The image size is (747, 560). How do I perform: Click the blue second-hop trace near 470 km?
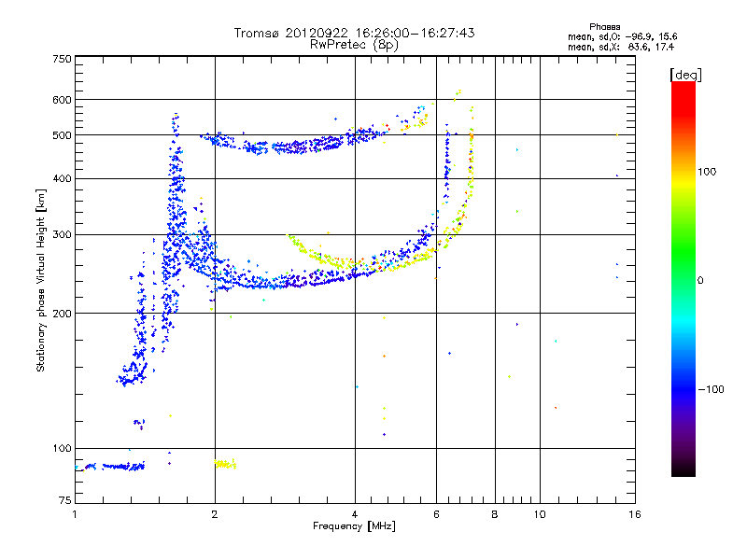[x=295, y=143]
